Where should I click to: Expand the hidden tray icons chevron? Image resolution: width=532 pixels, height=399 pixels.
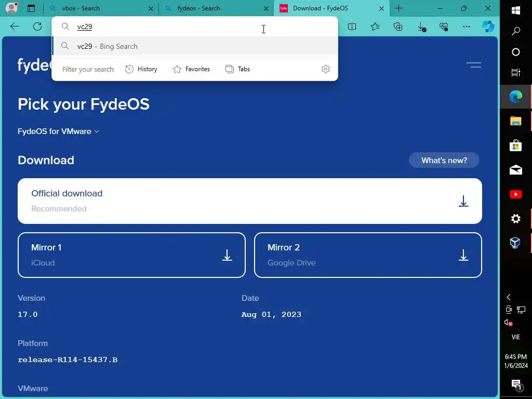[508, 297]
